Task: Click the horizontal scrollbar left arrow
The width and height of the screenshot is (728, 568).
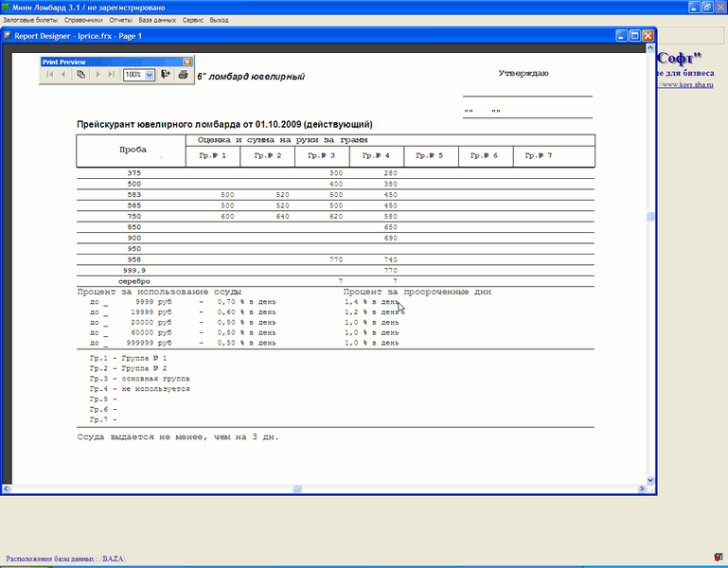Action: pyautogui.click(x=6, y=488)
